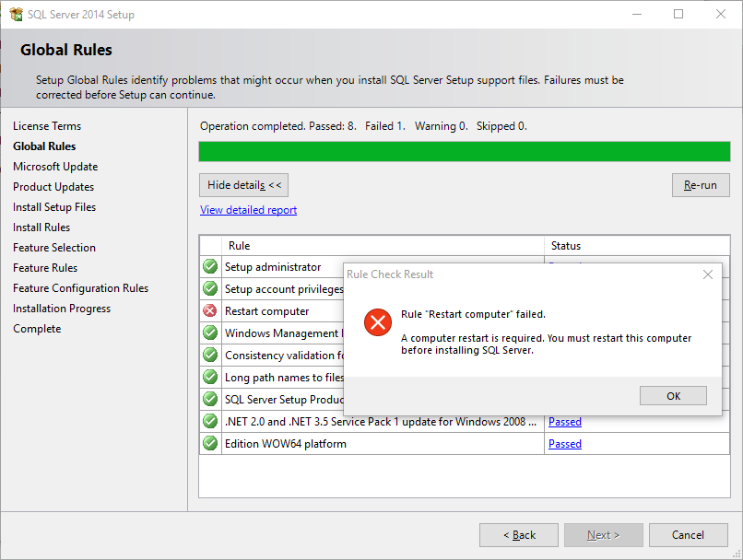743x560 pixels.
Task: Click the red error icon in Rule Check Result dialog
Action: pyautogui.click(x=378, y=322)
